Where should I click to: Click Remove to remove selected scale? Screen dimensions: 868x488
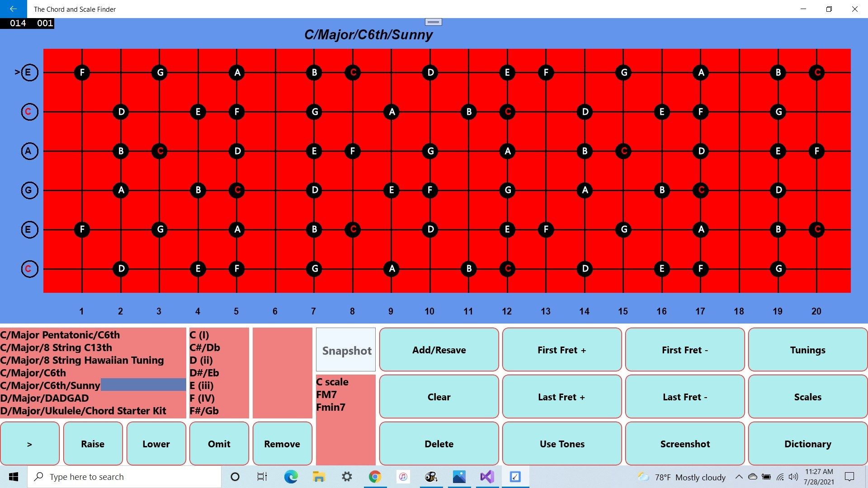pyautogui.click(x=282, y=443)
